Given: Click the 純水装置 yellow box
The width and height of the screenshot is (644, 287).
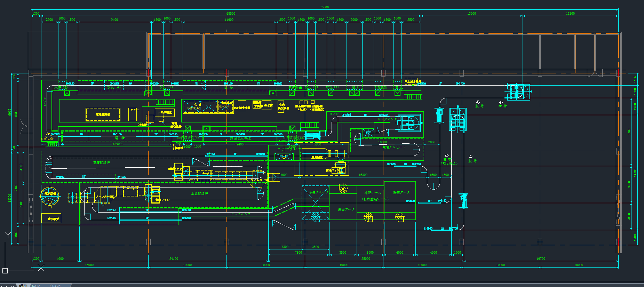Looking at the screenshot, I should 51,218.
